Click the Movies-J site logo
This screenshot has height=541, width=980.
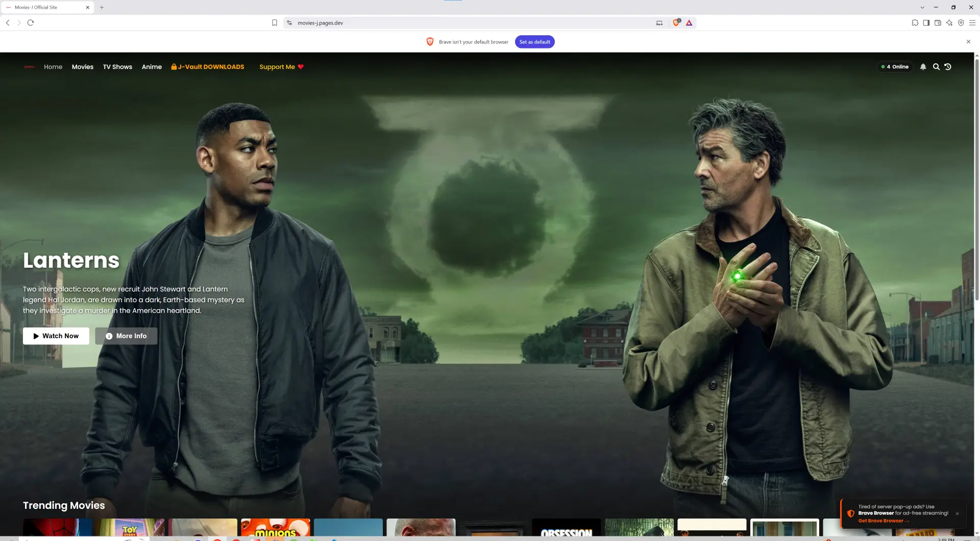click(30, 67)
